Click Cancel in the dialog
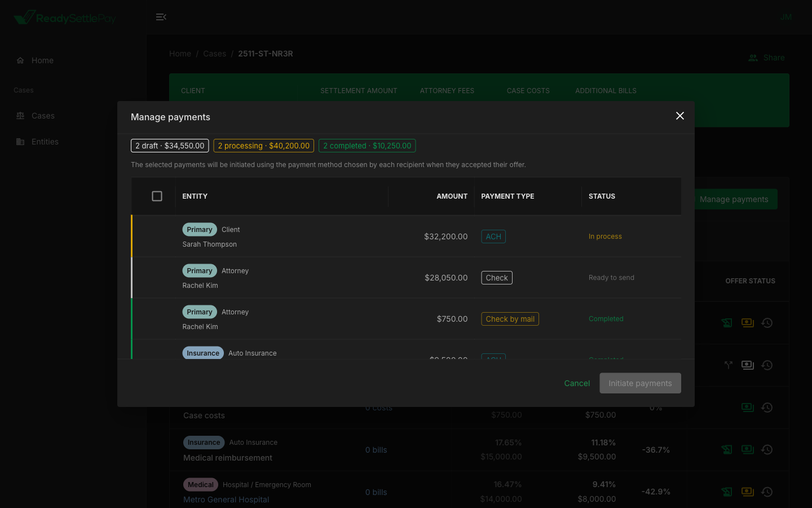The height and width of the screenshot is (508, 812). point(577,383)
